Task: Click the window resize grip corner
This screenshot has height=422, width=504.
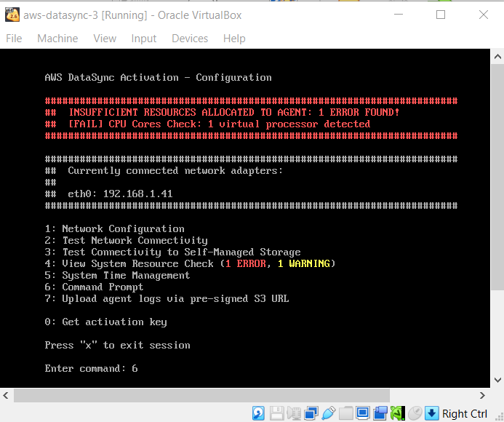Action: click(500, 417)
